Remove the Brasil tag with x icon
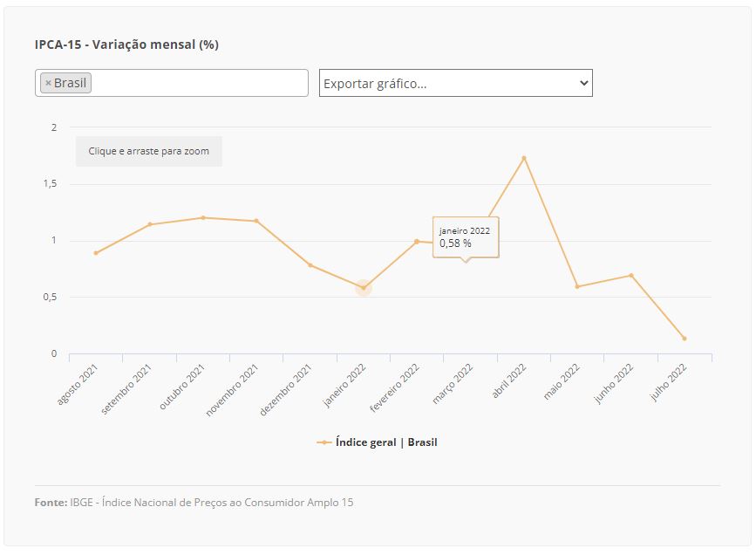The height and width of the screenshot is (555, 756). [48, 83]
